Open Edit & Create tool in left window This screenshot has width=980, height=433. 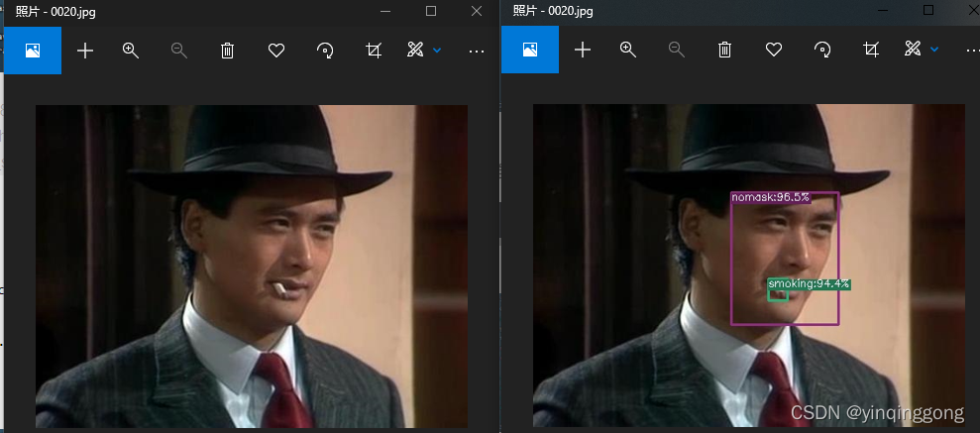point(415,50)
